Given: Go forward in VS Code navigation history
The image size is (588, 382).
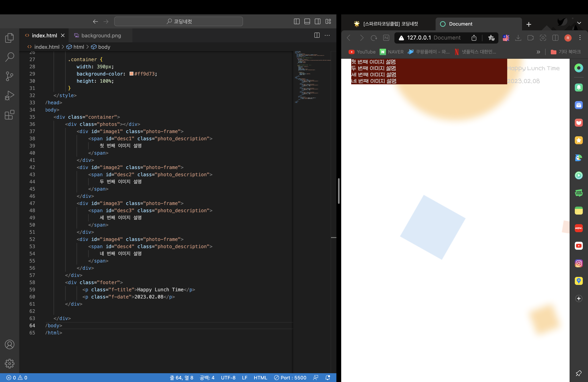Looking at the screenshot, I should 106,21.
